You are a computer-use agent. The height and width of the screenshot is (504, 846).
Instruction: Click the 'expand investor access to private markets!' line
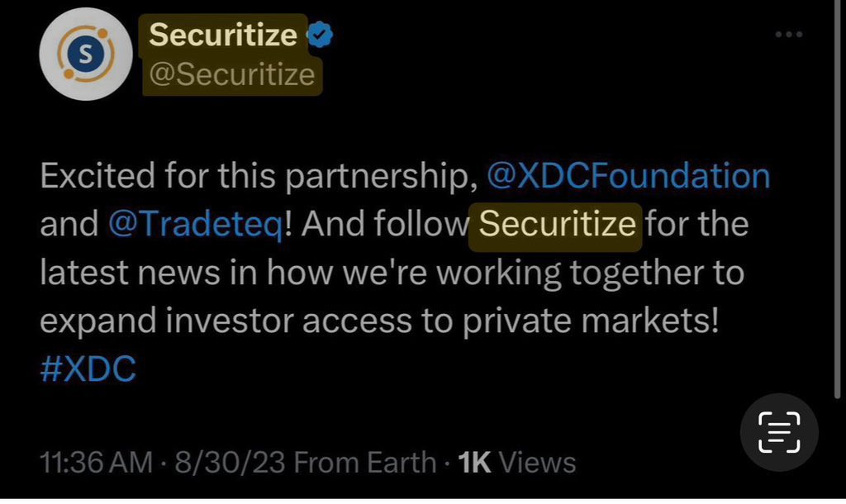click(x=380, y=321)
